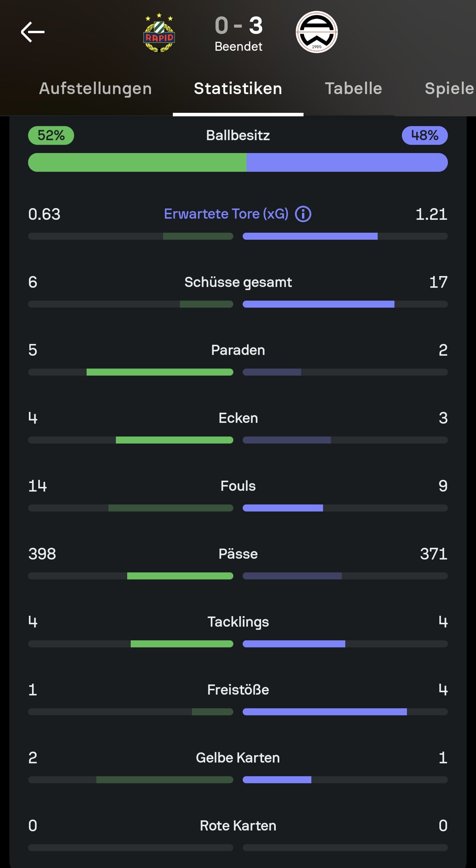
Task: Switch to the Aufstellungen tab
Action: (x=95, y=89)
